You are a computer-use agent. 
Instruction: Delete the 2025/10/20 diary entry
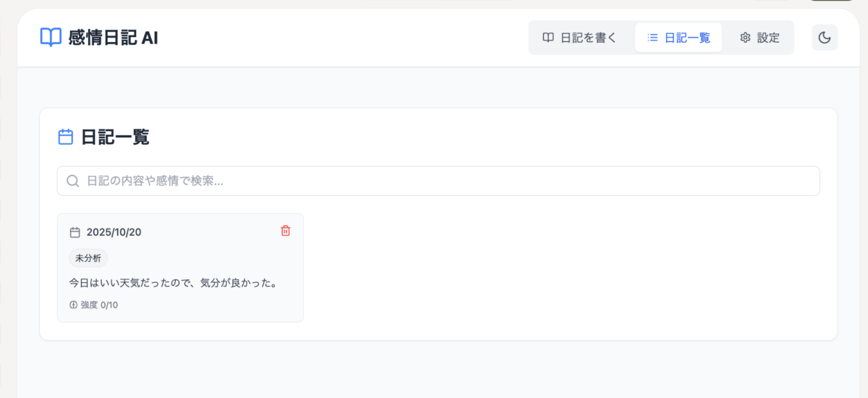[x=286, y=231]
